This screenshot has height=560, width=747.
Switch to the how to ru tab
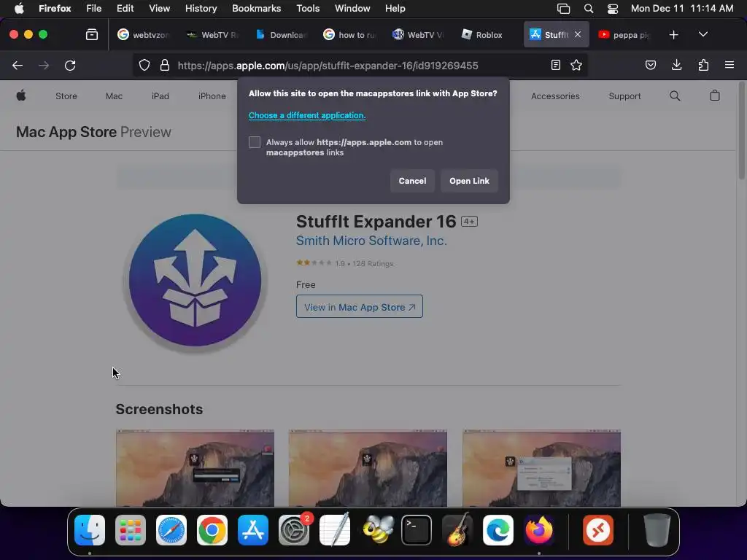[x=349, y=35]
